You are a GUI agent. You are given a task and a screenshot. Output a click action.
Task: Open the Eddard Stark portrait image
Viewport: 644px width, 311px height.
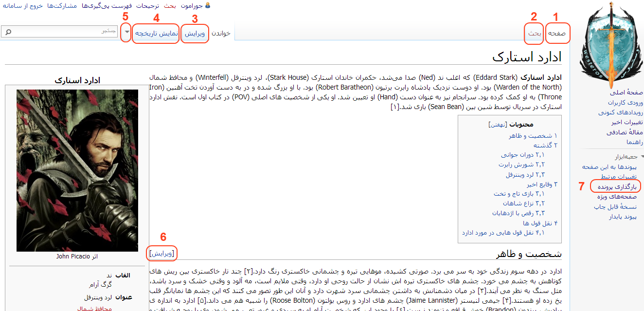pos(77,170)
